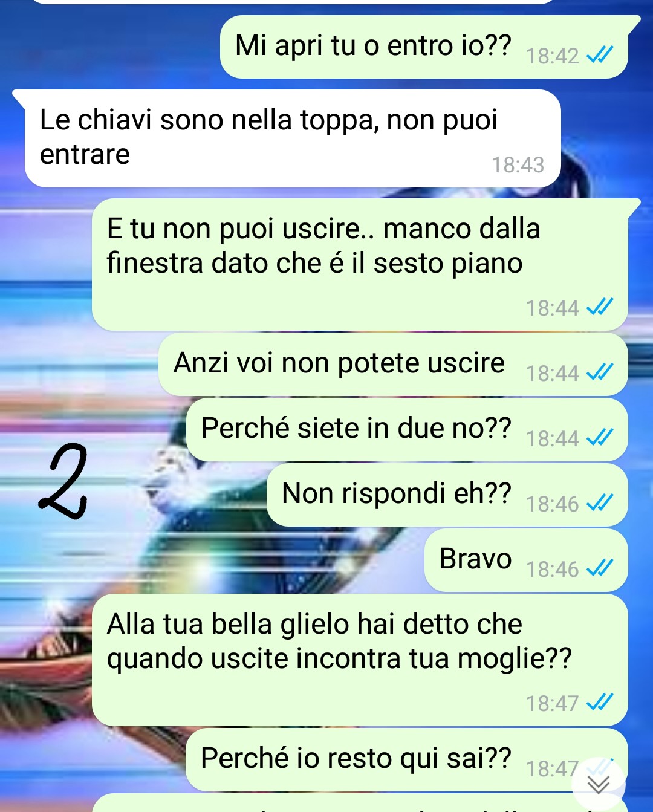This screenshot has height=812, width=653.
Task: Tap double-check icon on 'Non rispondi eh??' message
Action: pyautogui.click(x=600, y=503)
